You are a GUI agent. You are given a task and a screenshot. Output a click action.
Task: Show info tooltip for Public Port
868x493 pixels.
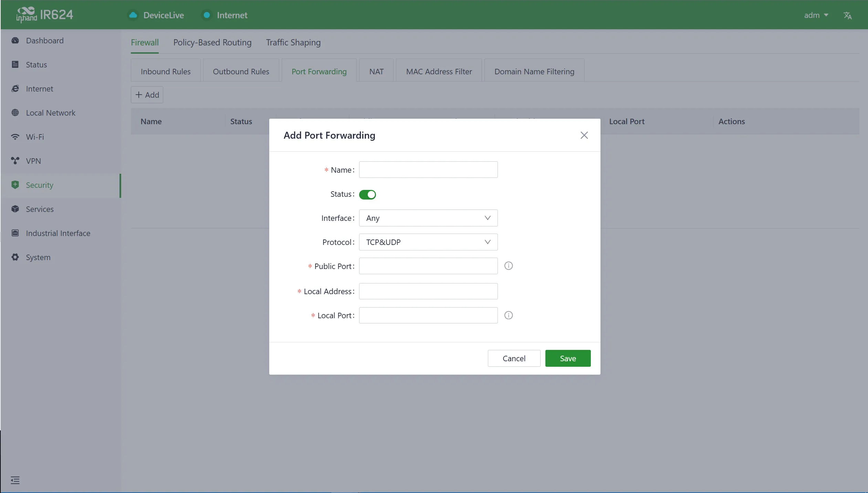(509, 266)
